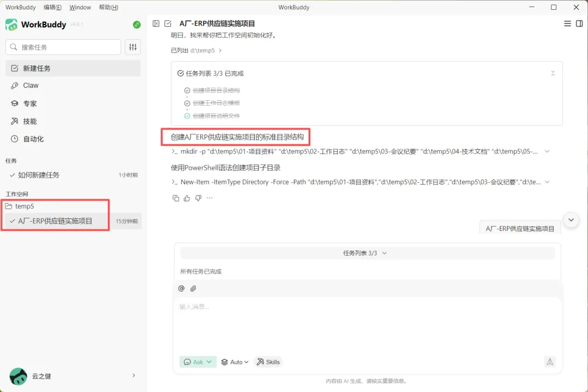Expand the New-Item command row chevron
Screen dimensions: 588x392
(547, 182)
